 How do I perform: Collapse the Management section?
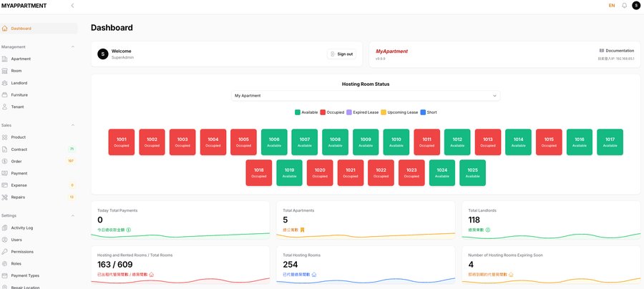pos(72,46)
